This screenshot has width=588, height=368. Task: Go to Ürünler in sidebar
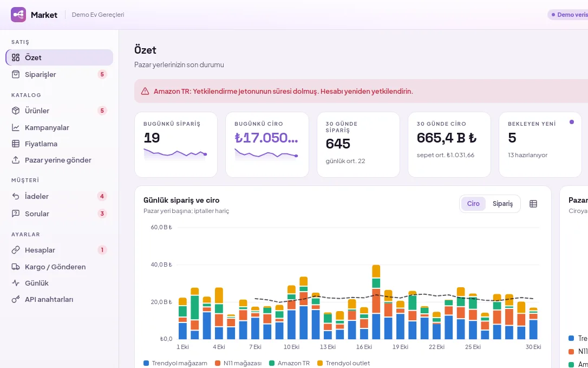pos(59,111)
